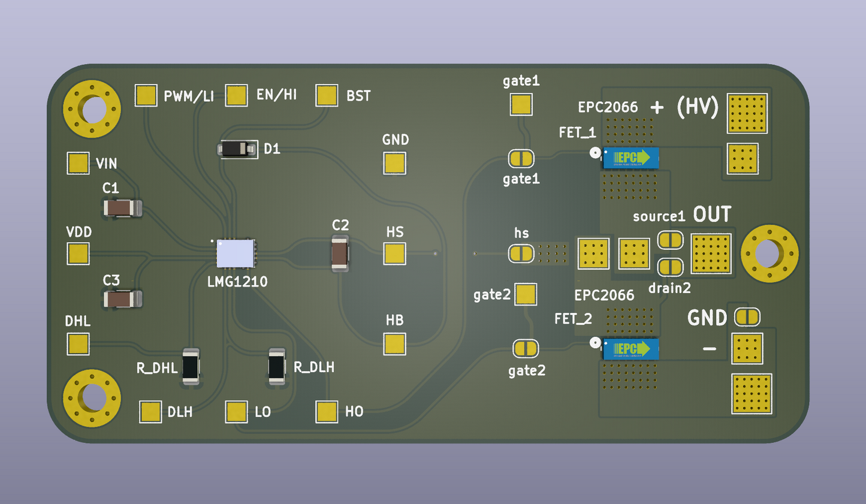This screenshot has width=866, height=504.
Task: Click the LMG1210 label text
Action: [237, 281]
